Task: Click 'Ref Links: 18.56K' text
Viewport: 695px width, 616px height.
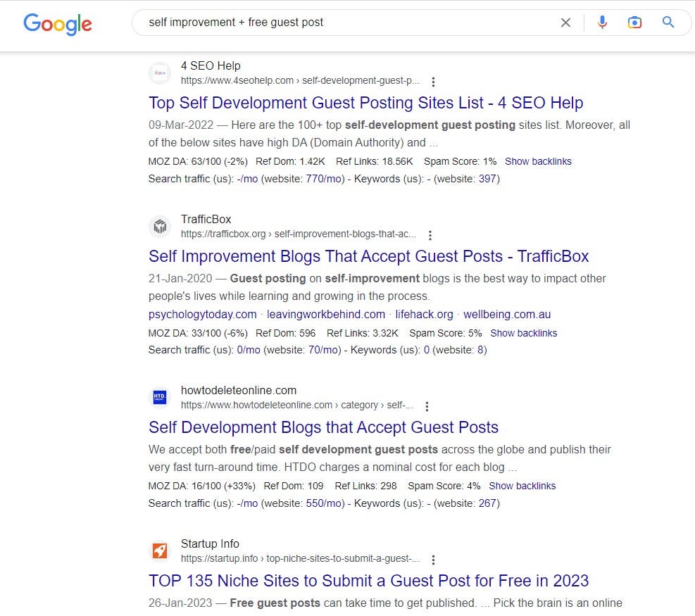Action: (375, 161)
